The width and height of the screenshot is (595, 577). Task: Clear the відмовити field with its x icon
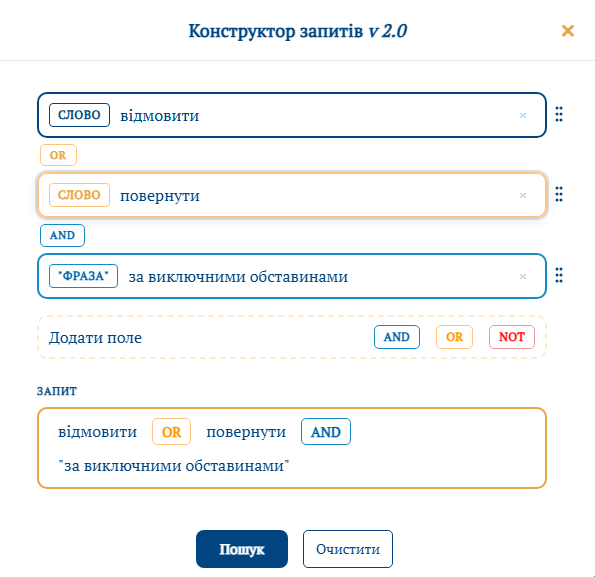click(x=523, y=115)
